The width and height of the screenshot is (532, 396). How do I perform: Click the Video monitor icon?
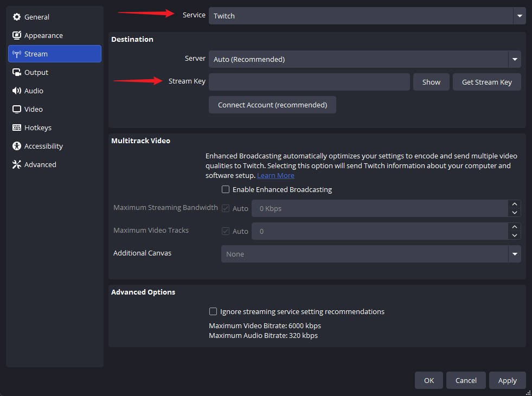pyautogui.click(x=17, y=109)
